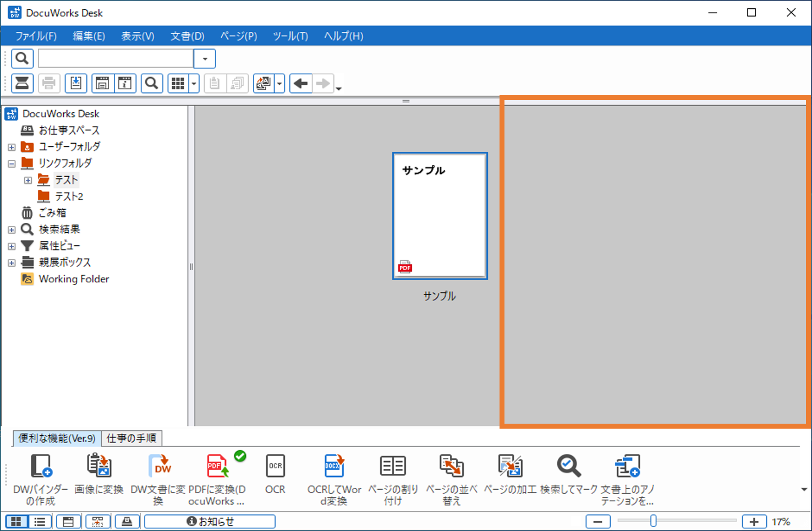Viewport: 812px width, 531px height.
Task: Click the status bar icon with dotted frame
Action: (97, 522)
